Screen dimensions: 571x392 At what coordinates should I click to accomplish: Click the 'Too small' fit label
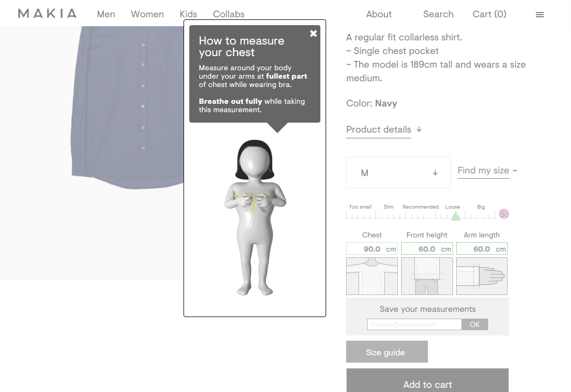(x=360, y=206)
